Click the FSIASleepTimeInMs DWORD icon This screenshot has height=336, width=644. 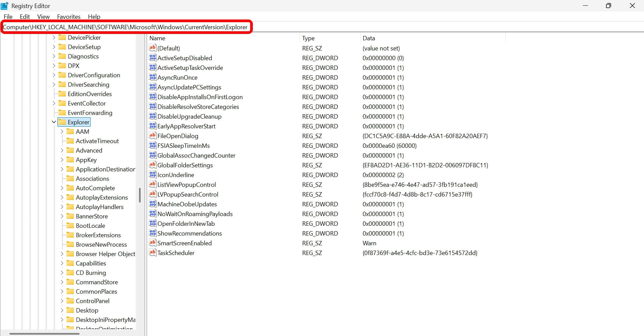153,145
